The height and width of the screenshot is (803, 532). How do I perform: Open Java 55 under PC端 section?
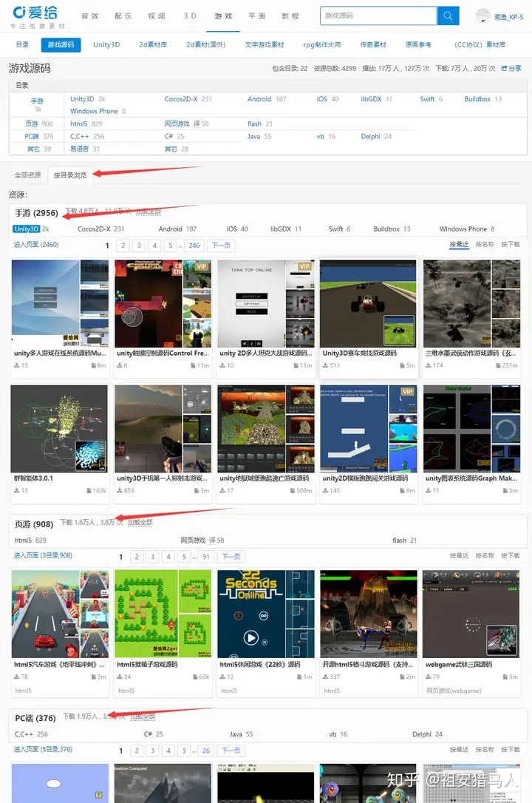[242, 733]
